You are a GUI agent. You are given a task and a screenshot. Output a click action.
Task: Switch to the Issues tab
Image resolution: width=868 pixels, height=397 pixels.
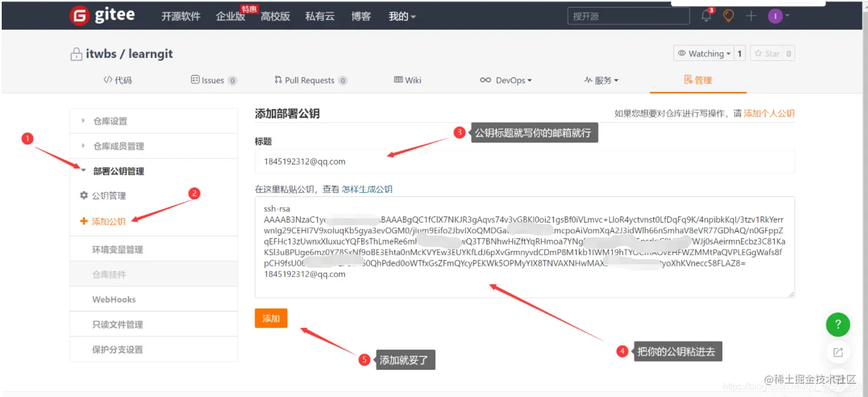click(214, 80)
